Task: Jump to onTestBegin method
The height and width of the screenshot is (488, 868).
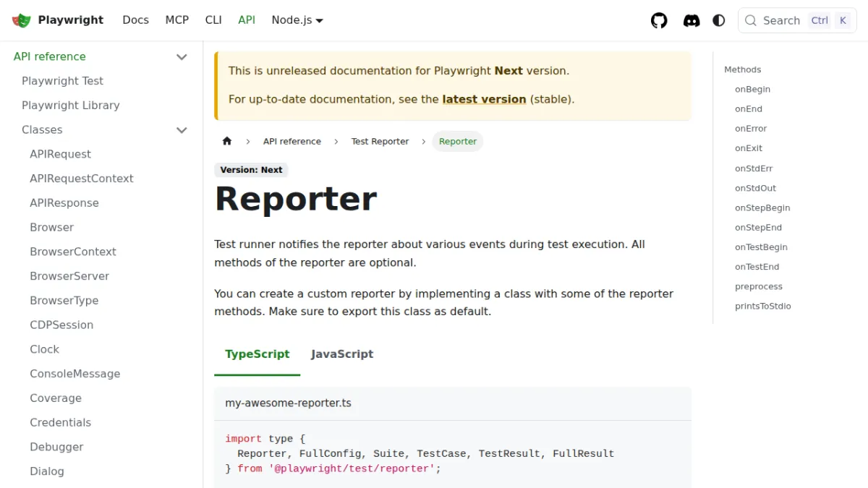Action: click(x=762, y=247)
